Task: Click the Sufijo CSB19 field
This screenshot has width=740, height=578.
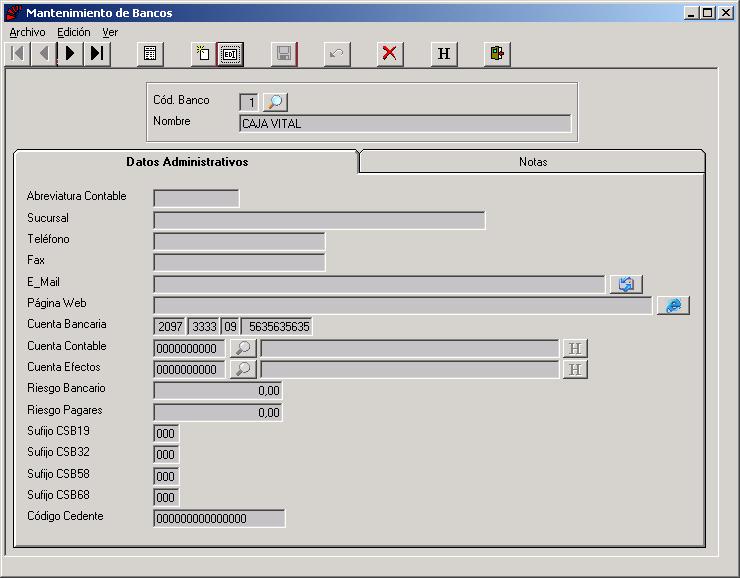Action: point(166,433)
